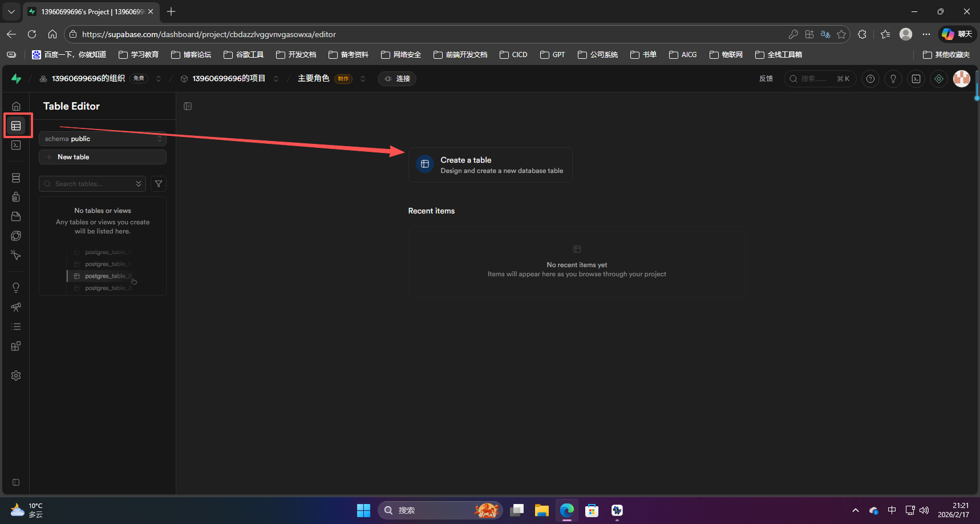Open the browser extensions puzzle icon
The image size is (980, 524).
click(x=862, y=34)
